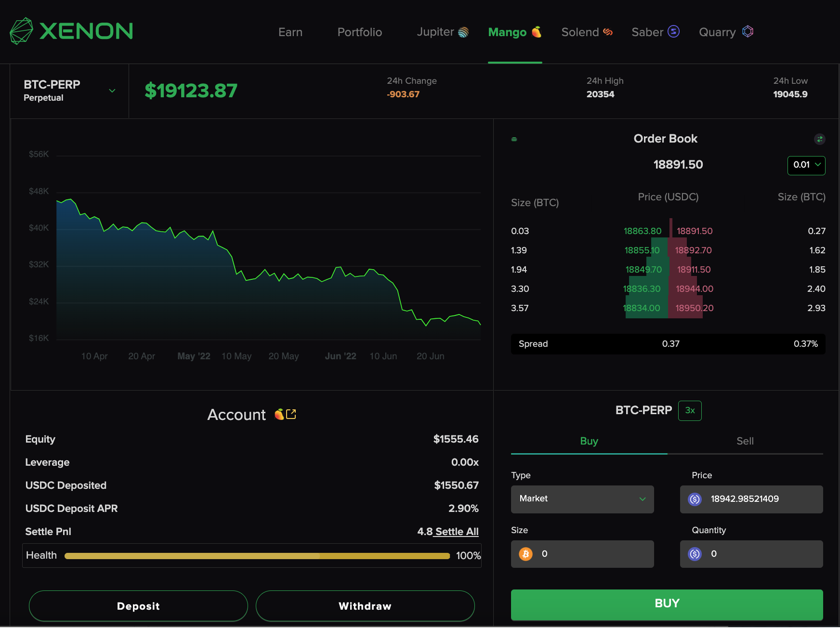Screen dimensions: 840x628
Task: Click the Solend orange icon
Action: (608, 32)
